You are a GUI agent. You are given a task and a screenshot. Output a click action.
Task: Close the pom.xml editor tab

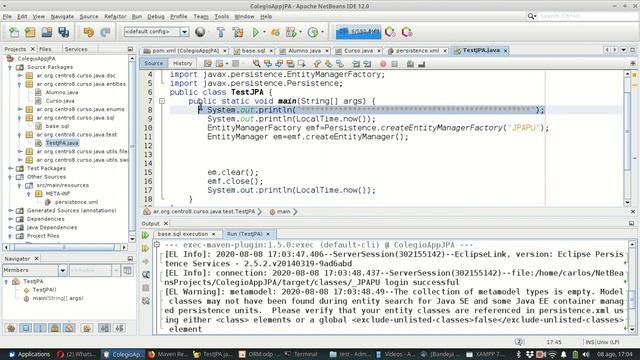(x=224, y=51)
